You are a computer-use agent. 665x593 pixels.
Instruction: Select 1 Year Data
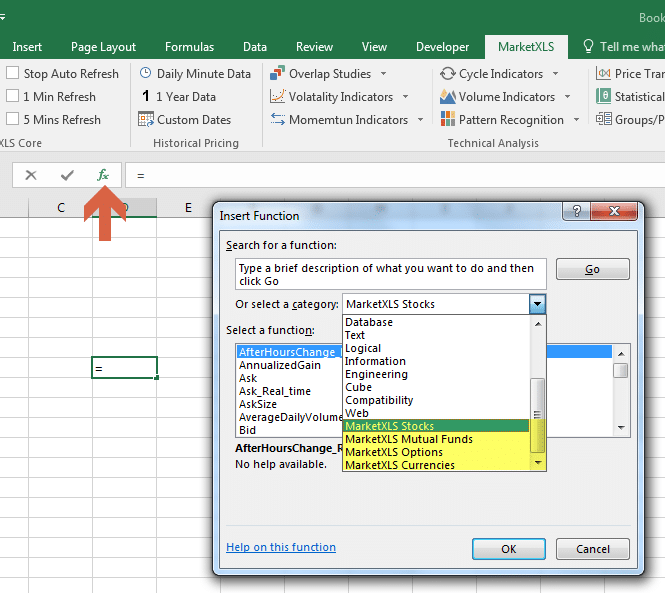pos(179,97)
